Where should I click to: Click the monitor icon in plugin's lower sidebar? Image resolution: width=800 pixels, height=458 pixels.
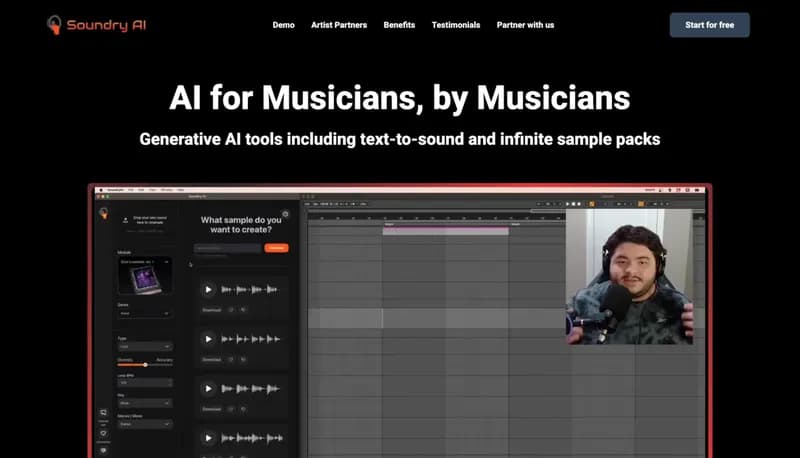[x=104, y=412]
